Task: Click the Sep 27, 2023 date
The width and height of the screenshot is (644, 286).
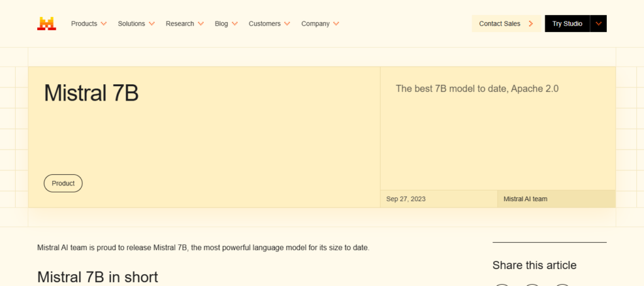Action: click(x=406, y=199)
